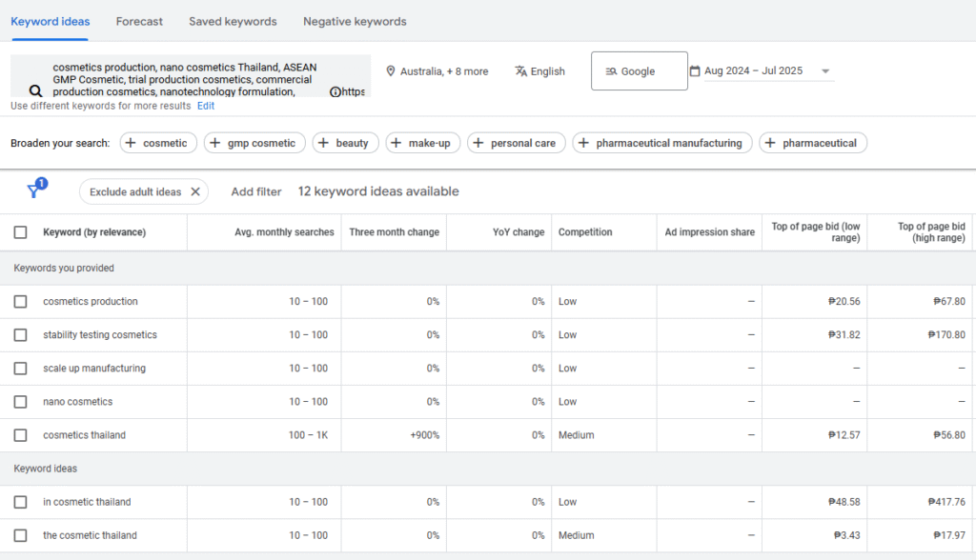
Task: Click the language translate icon
Action: 520,71
